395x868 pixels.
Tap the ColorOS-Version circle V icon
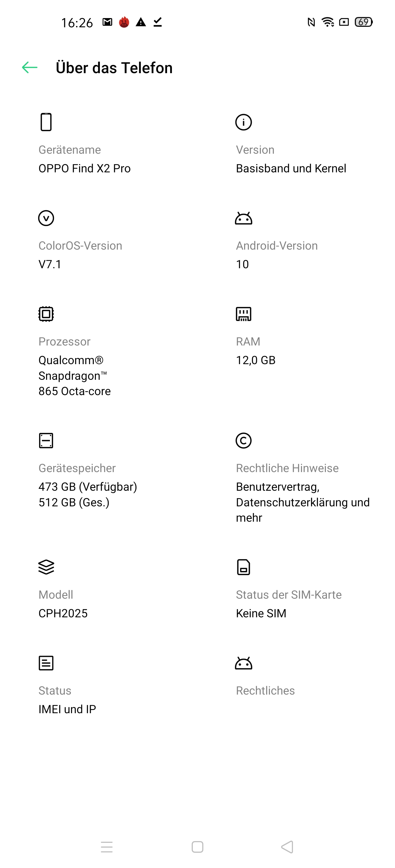46,218
